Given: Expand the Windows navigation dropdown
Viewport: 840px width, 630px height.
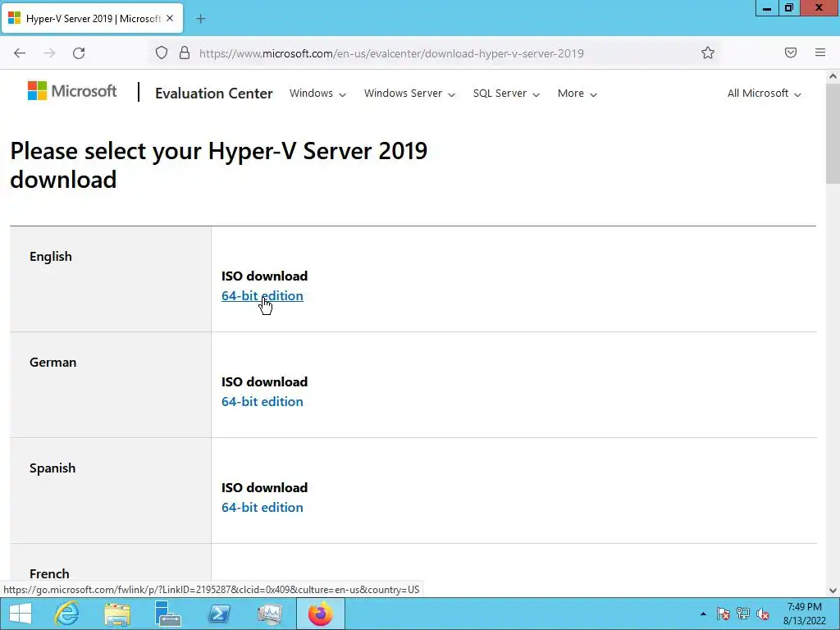Looking at the screenshot, I should click(x=317, y=94).
